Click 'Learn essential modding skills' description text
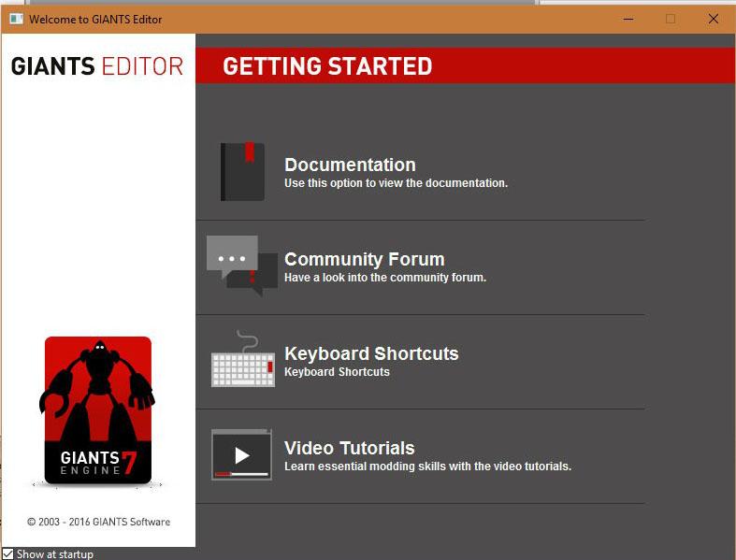 tap(427, 466)
